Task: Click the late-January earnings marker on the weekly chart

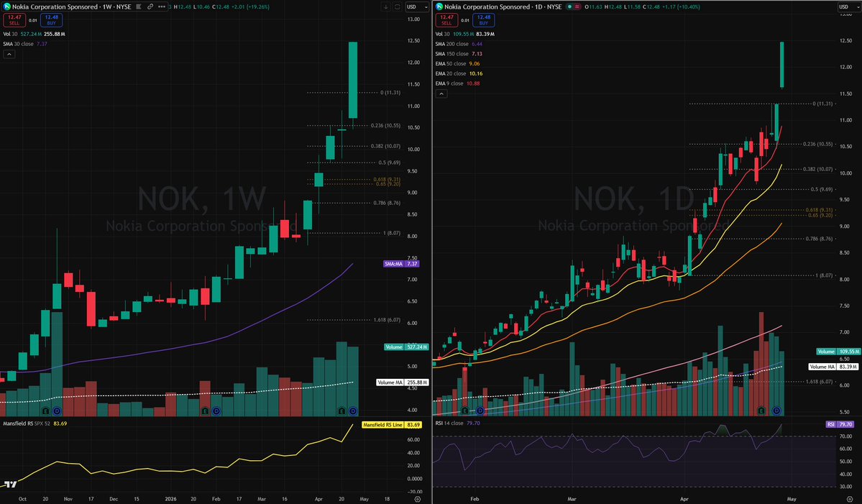Action: tap(205, 411)
